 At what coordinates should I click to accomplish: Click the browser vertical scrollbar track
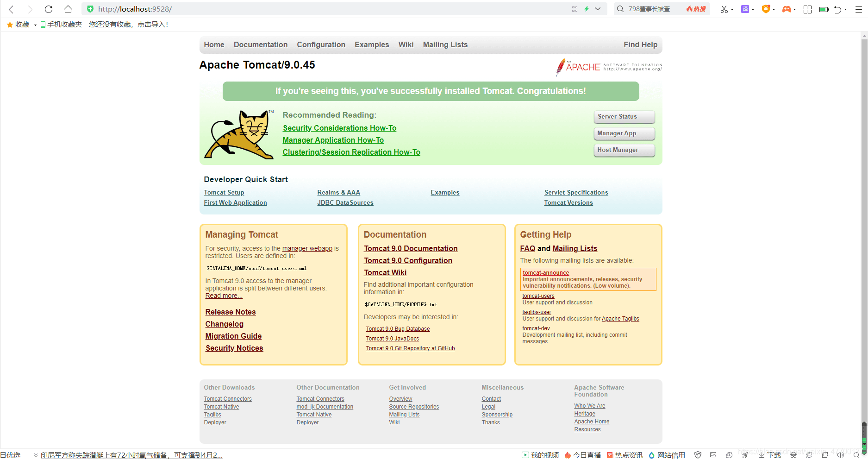(864, 232)
